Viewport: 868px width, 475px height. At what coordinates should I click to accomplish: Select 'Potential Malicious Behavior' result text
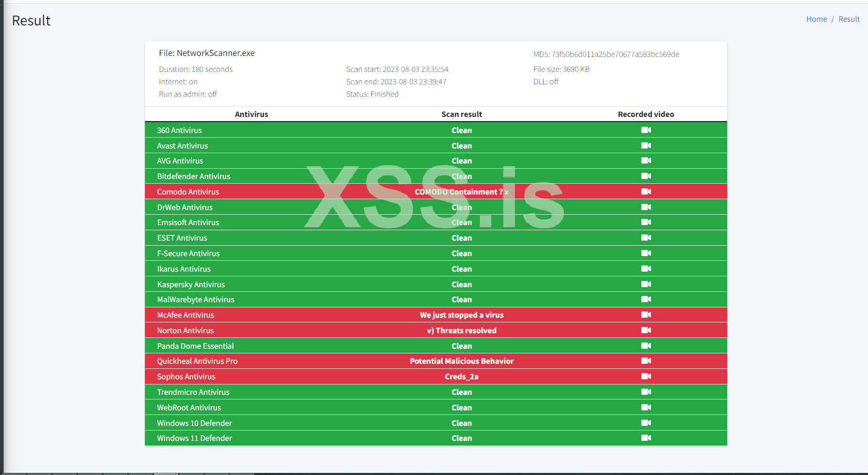[462, 361]
